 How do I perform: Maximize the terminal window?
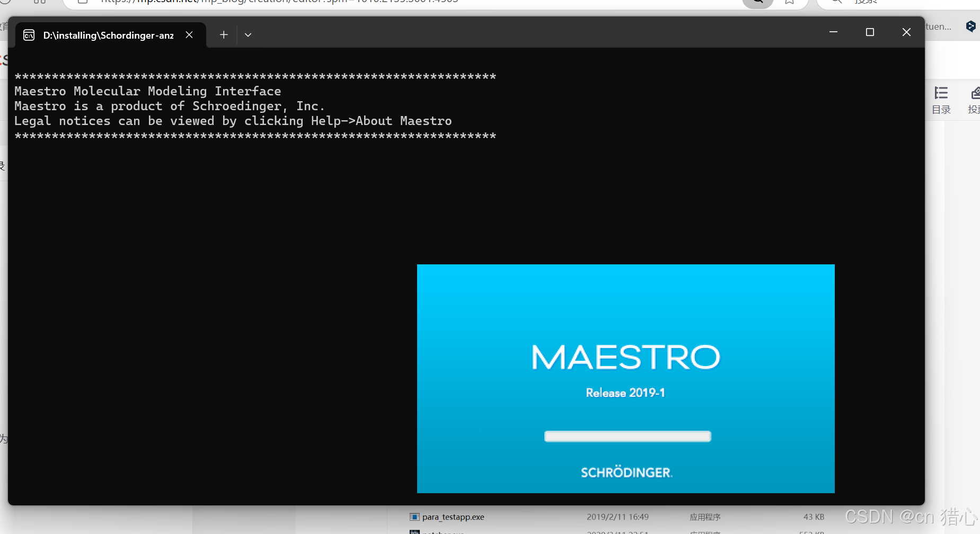coord(870,32)
